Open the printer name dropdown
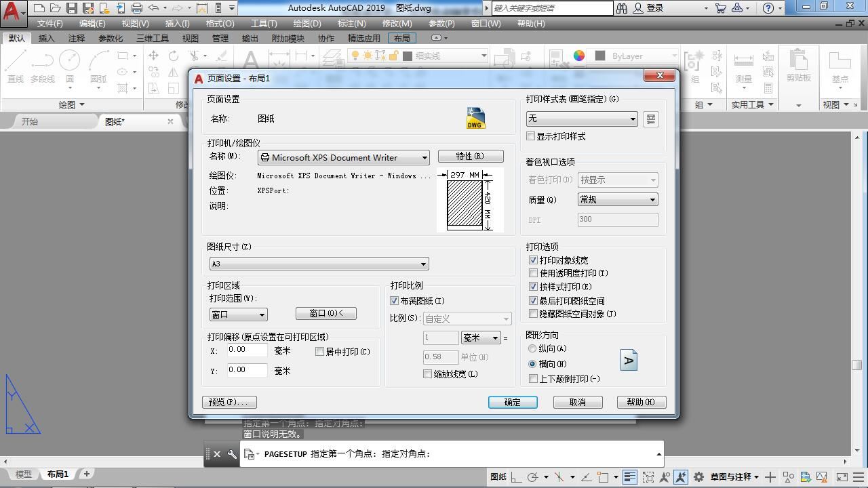The height and width of the screenshot is (488, 868). pyautogui.click(x=343, y=158)
